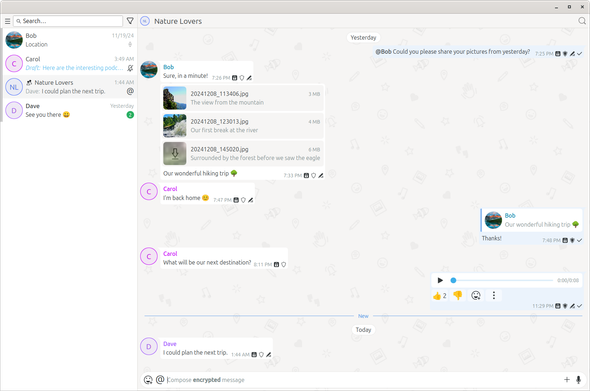Click the @ mention button in compose bar

coord(160,380)
